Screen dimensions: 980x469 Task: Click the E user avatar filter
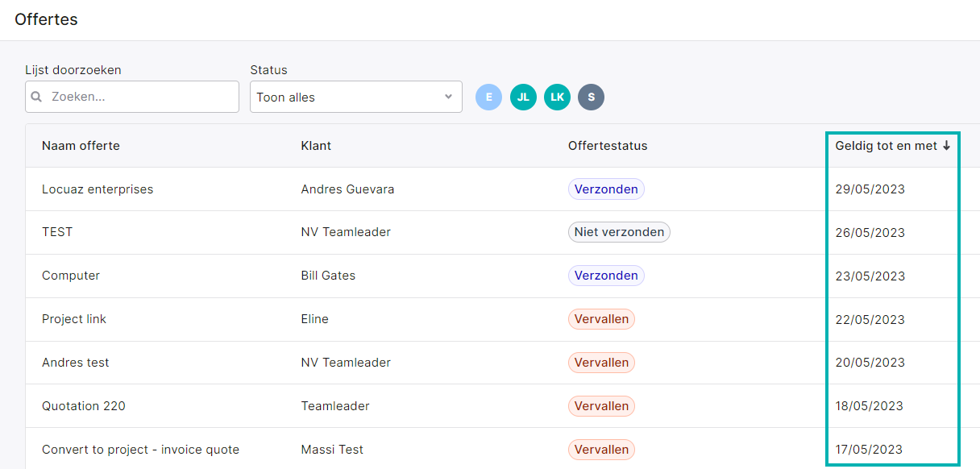(x=488, y=97)
